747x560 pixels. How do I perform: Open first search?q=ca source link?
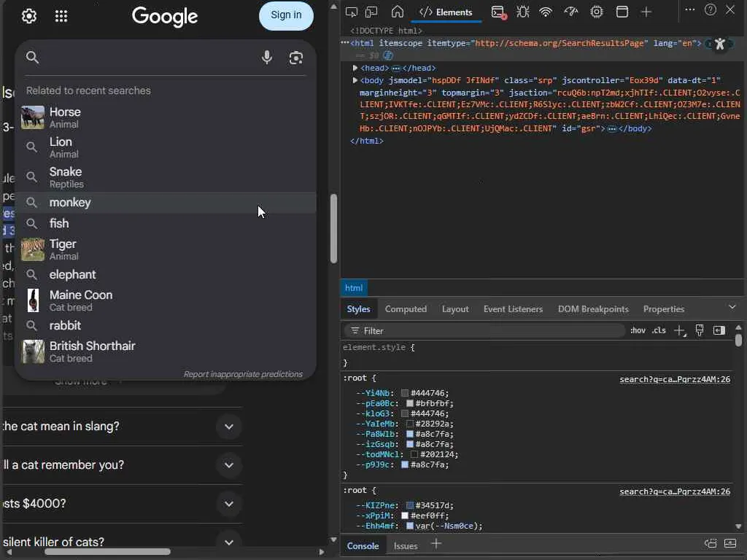(x=675, y=379)
